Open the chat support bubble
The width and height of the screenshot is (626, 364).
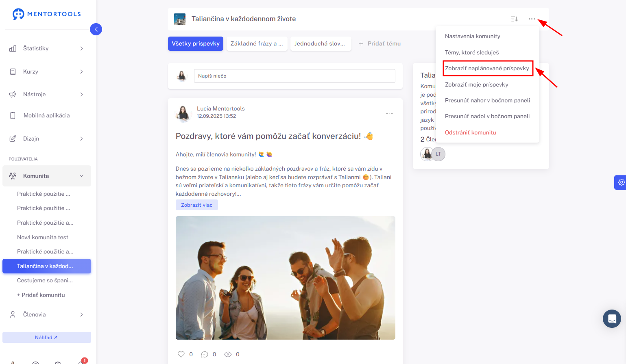(612, 319)
